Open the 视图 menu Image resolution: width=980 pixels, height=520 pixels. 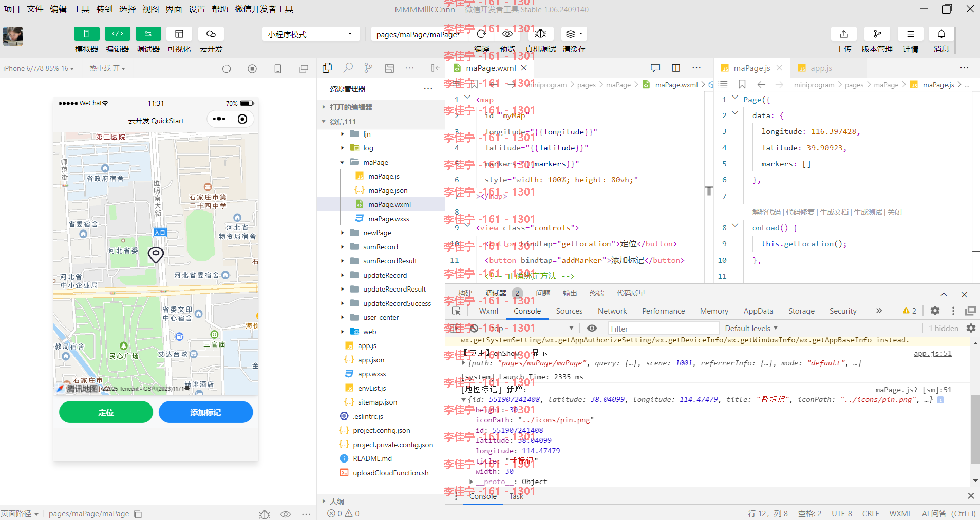150,9
